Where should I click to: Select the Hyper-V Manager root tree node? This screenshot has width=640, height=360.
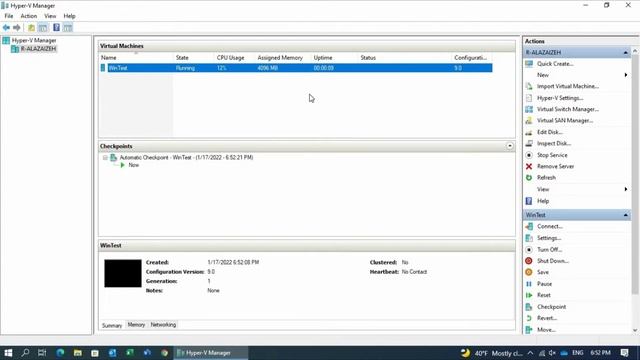pos(34,40)
